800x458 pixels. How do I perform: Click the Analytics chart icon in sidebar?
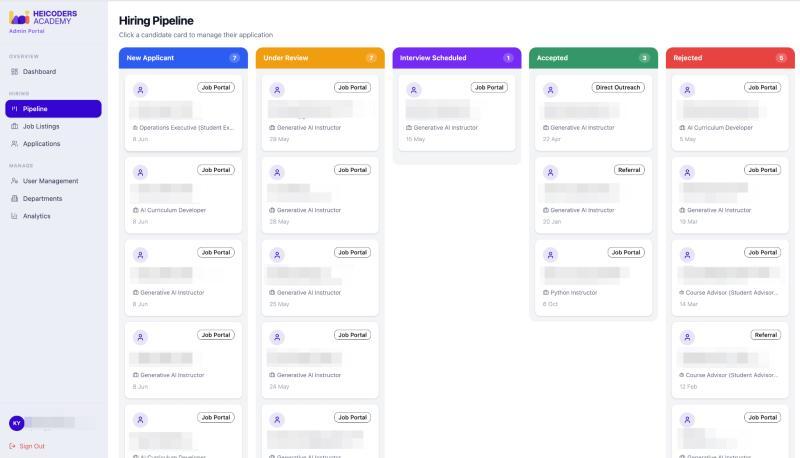(14, 216)
